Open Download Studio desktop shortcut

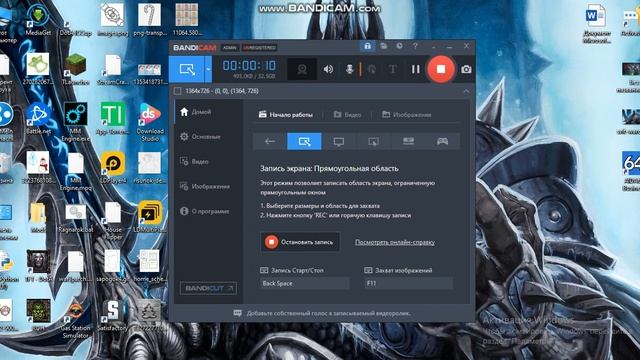(x=150, y=122)
